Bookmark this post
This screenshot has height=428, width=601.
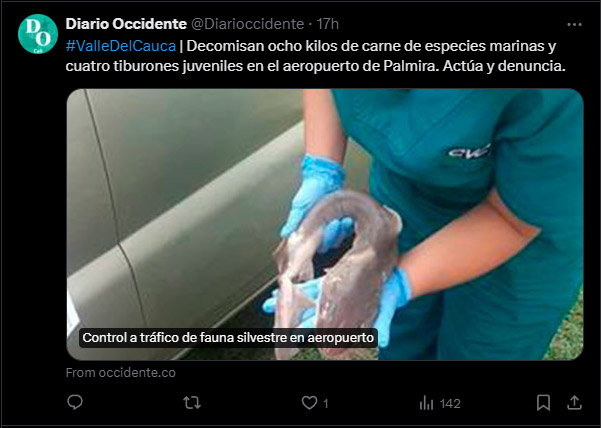click(x=543, y=403)
